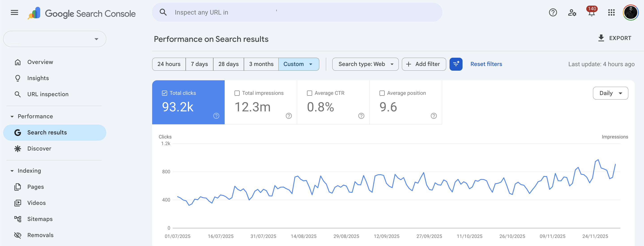Screen dimensions: 644x246
Task: Open the Insights panel
Action: coord(38,78)
